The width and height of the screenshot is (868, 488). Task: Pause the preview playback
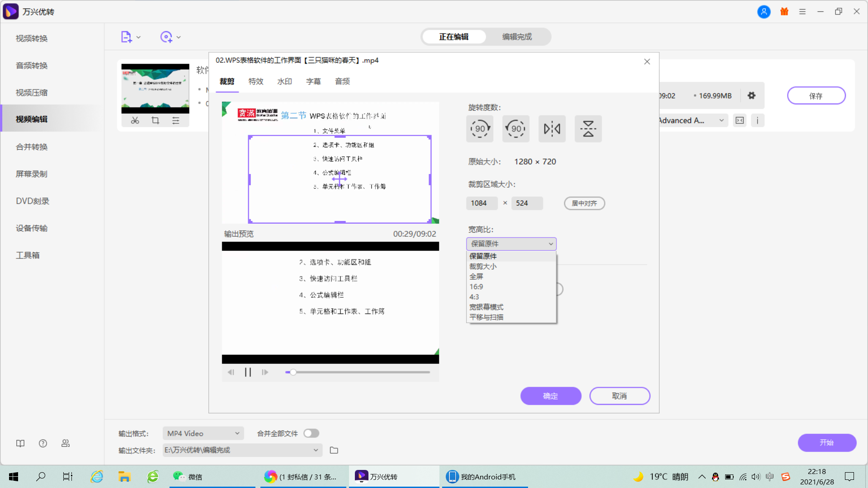click(x=248, y=372)
